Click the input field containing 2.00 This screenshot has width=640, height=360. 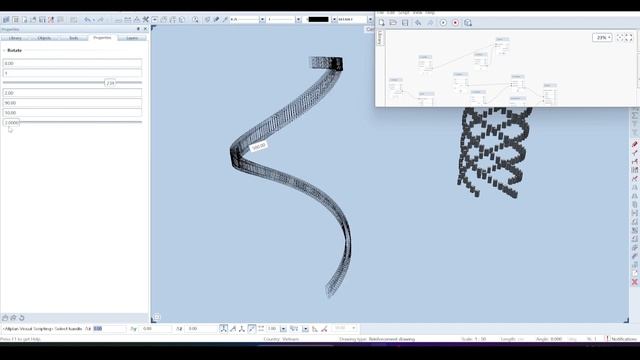[72, 93]
